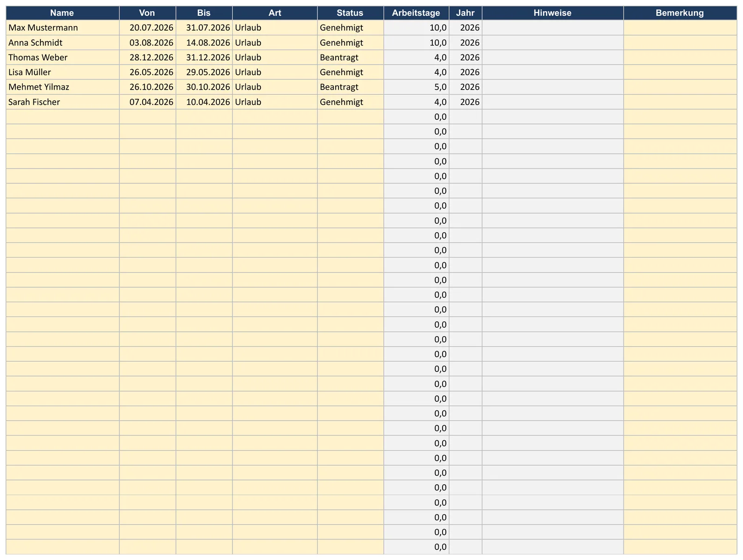Screen dimensions: 743x560
Task: Select the end date 31.12.2026
Action: click(204, 58)
